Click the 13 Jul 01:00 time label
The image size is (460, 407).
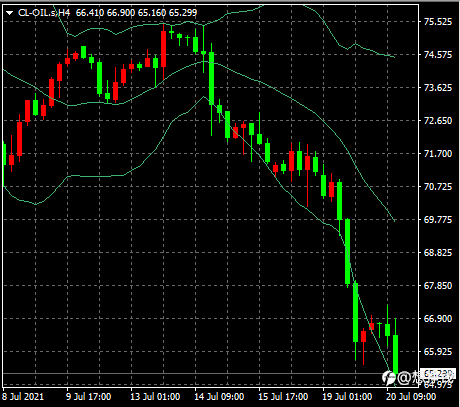pyautogui.click(x=155, y=397)
